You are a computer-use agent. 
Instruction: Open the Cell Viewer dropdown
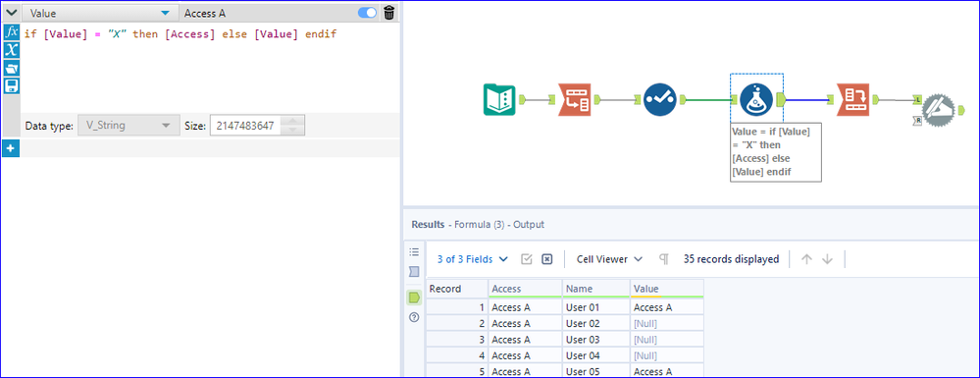(609, 259)
